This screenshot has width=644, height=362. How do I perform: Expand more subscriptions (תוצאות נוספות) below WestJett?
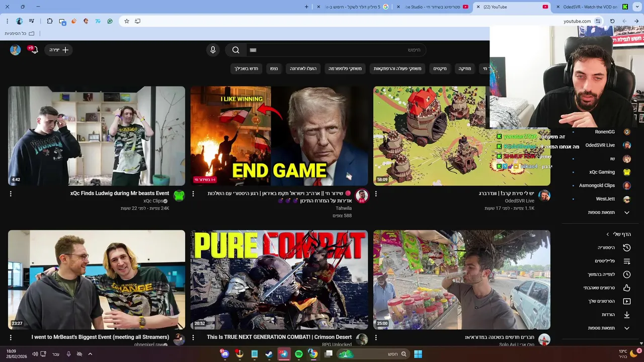[x=601, y=213]
